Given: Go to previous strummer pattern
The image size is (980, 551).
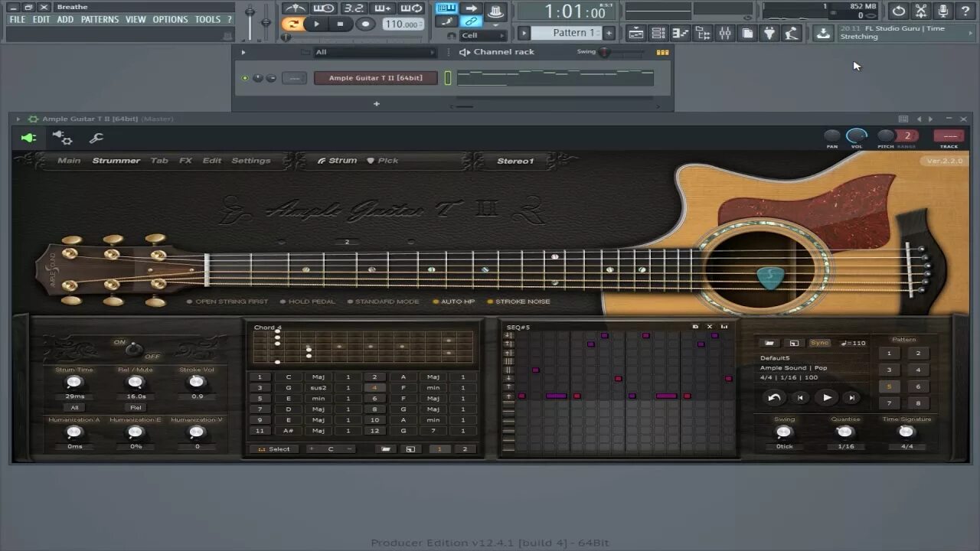Looking at the screenshot, I should (x=800, y=397).
